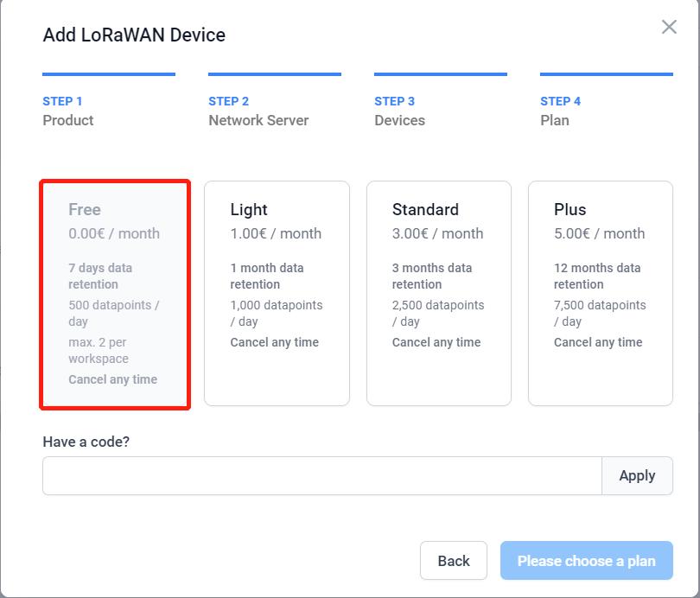Close the Add LoRaWAN Device dialog
Screen dimensions: 700x598
(x=669, y=27)
